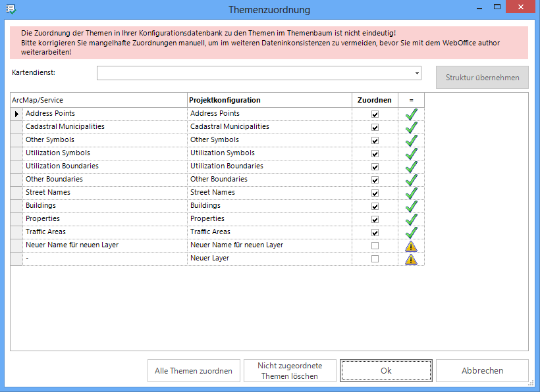
Task: Click the Zuordnen column header
Action: pos(375,100)
